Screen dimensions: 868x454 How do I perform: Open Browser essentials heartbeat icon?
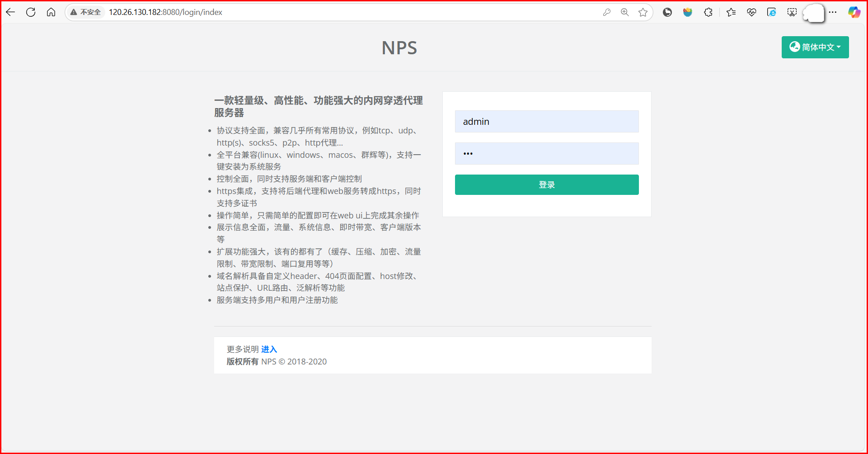pyautogui.click(x=751, y=12)
